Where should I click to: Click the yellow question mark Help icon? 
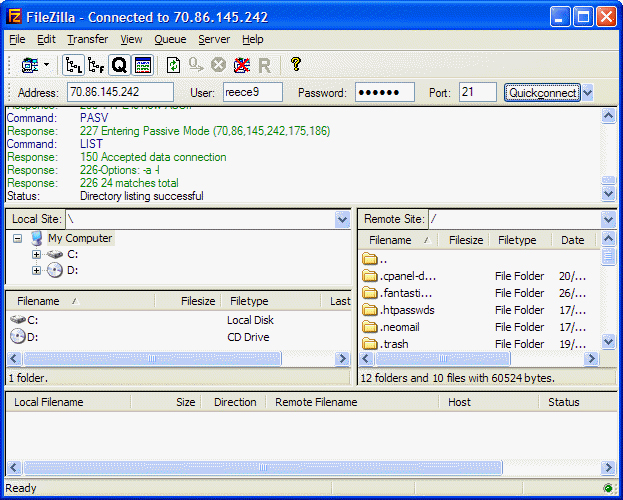[296, 64]
